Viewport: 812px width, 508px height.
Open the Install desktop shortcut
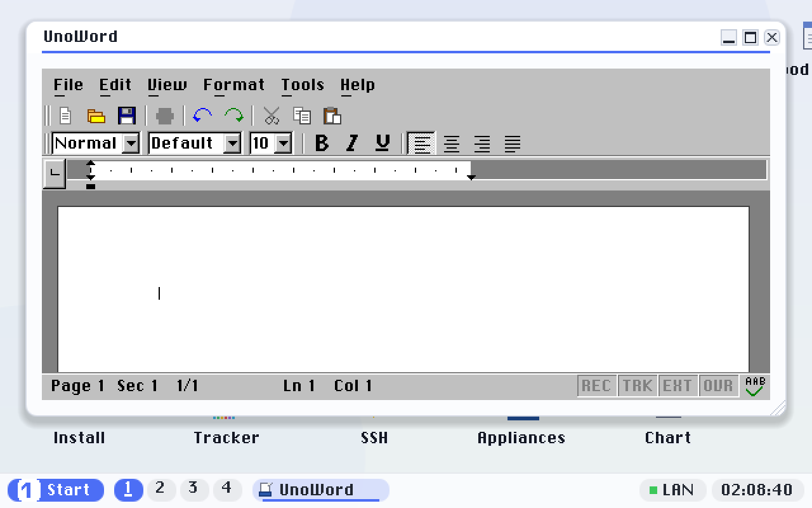(x=79, y=438)
